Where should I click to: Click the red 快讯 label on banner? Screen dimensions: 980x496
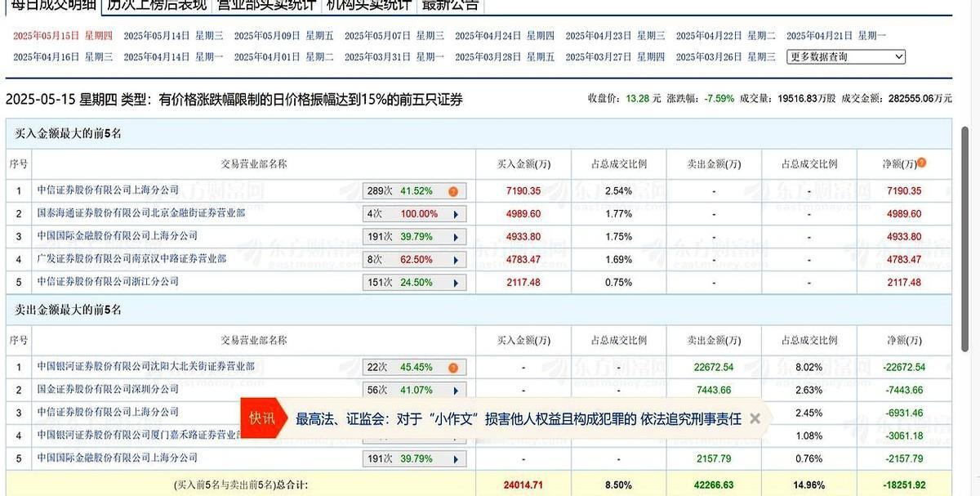click(x=262, y=418)
